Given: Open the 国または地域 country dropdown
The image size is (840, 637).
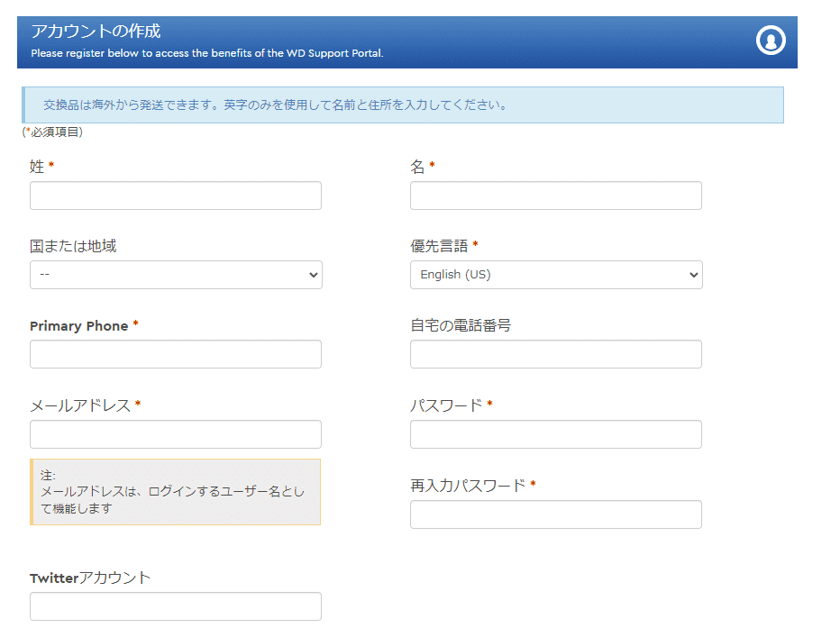Looking at the screenshot, I should (176, 275).
